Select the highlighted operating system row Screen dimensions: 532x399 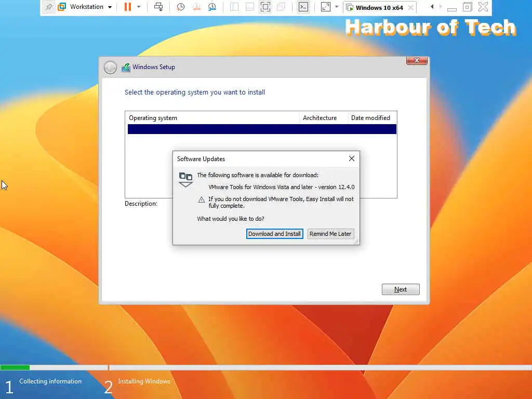click(x=262, y=129)
